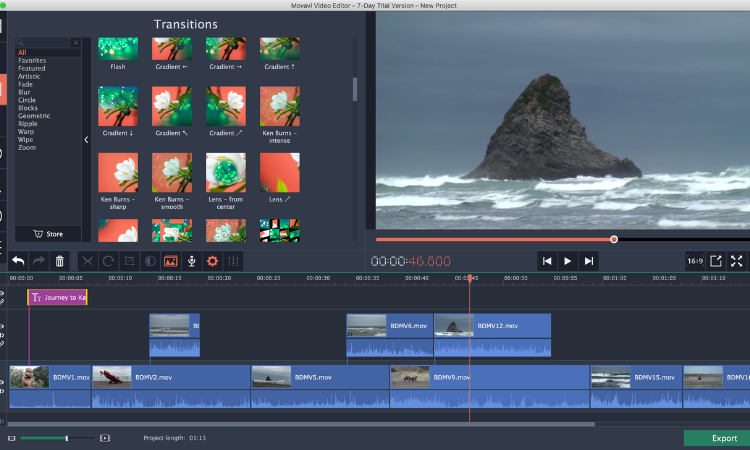Open the Transition Wizard picture icon
750x450 pixels.
[x=171, y=261]
